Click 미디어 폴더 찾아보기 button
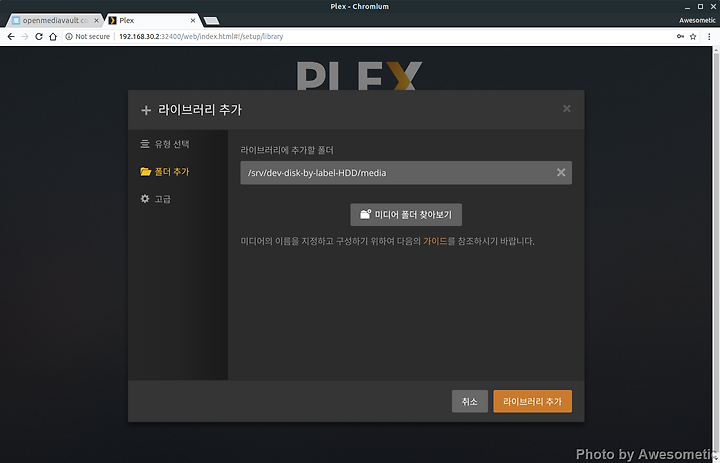The width and height of the screenshot is (720, 463). click(x=406, y=215)
